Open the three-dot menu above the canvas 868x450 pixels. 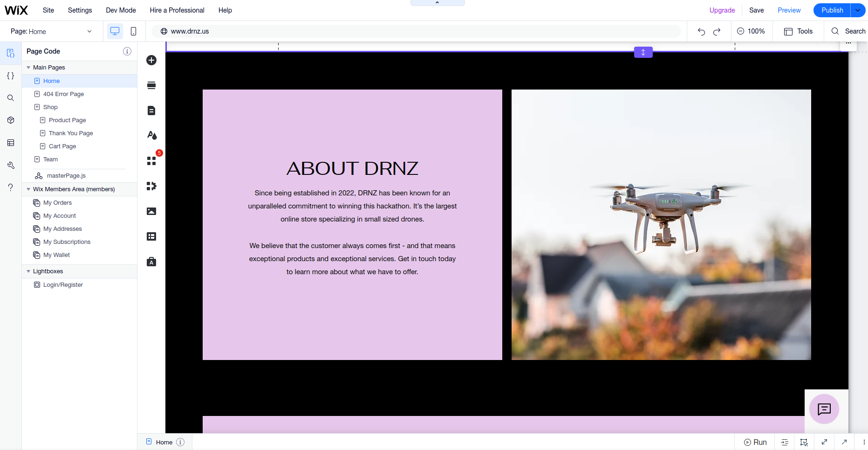pyautogui.click(x=848, y=43)
